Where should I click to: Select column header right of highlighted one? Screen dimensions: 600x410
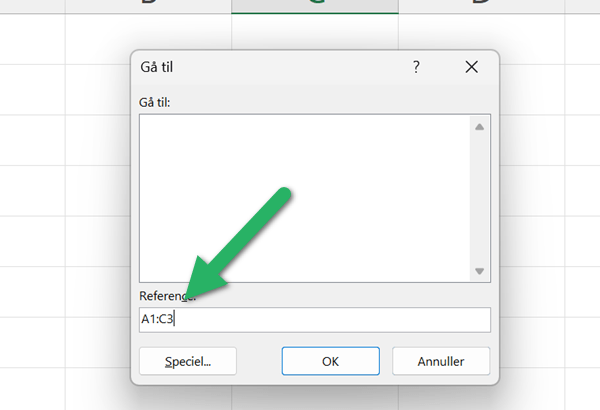point(481,6)
